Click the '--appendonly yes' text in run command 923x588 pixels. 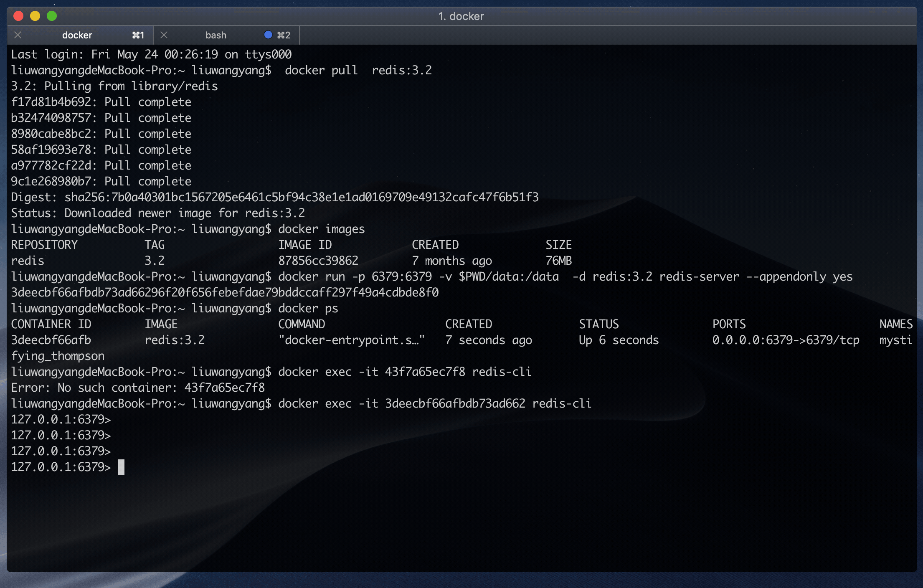pyautogui.click(x=799, y=276)
